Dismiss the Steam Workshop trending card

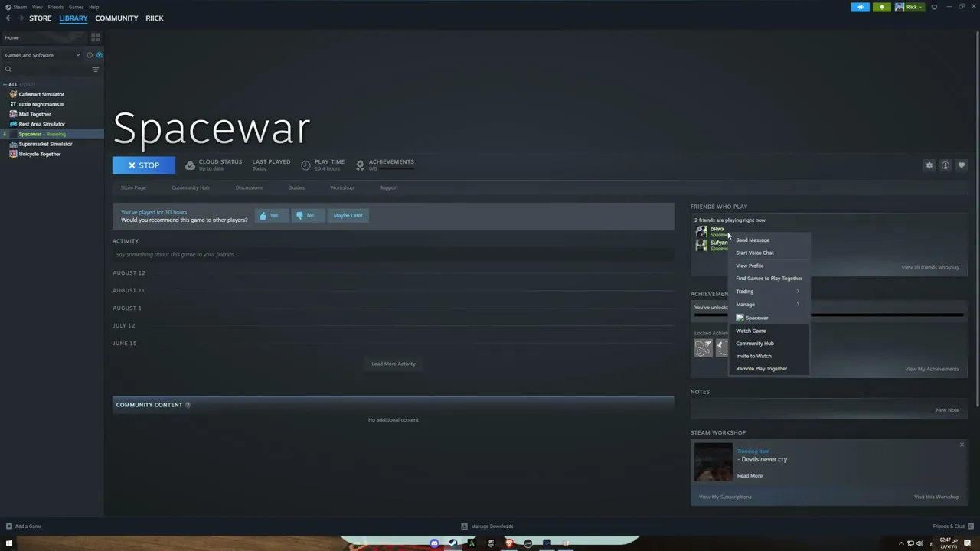[962, 445]
